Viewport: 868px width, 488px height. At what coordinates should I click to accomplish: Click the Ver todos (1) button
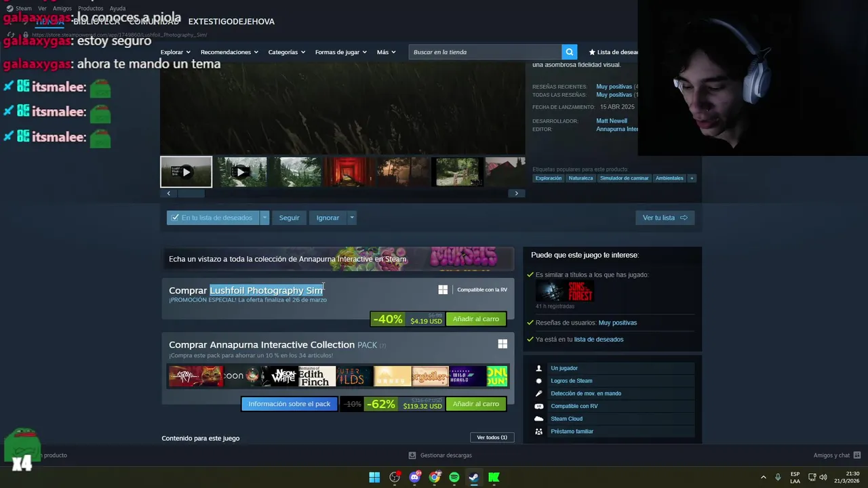[x=492, y=437]
